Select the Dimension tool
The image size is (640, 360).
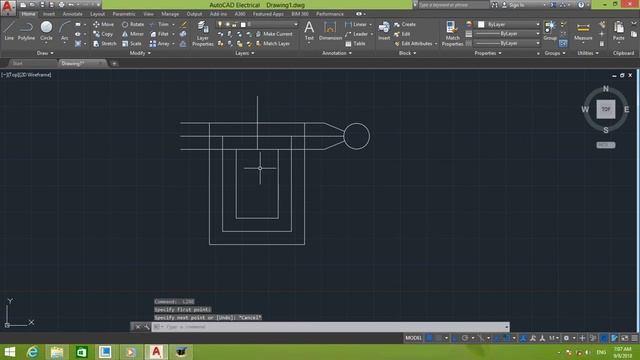coord(330,31)
